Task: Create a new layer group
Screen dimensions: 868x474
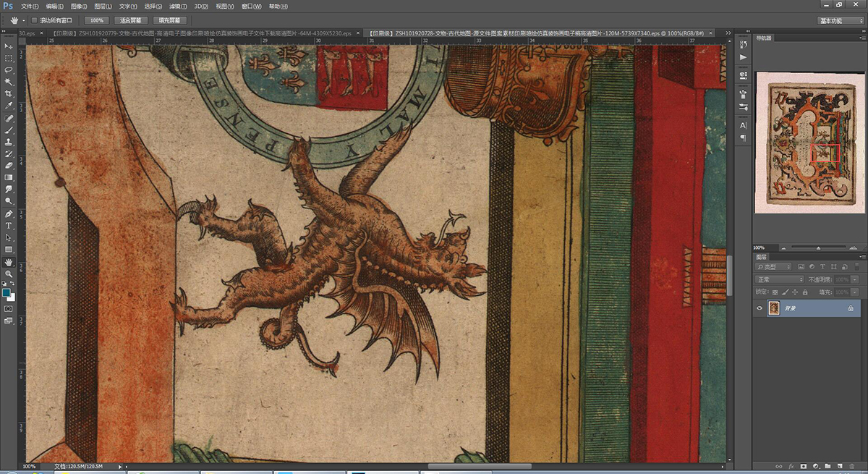Action: tap(827, 466)
